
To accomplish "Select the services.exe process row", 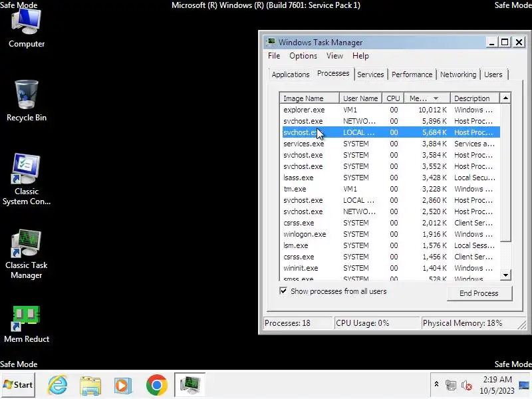I will click(390, 144).
